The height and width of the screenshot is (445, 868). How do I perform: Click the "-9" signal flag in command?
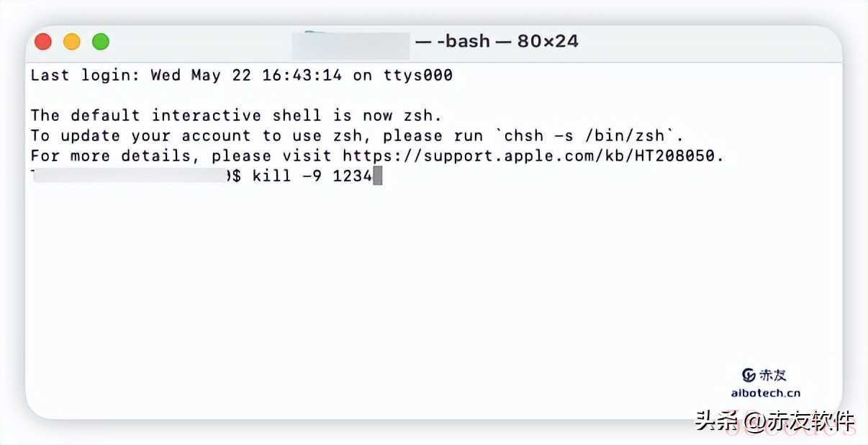click(x=312, y=176)
